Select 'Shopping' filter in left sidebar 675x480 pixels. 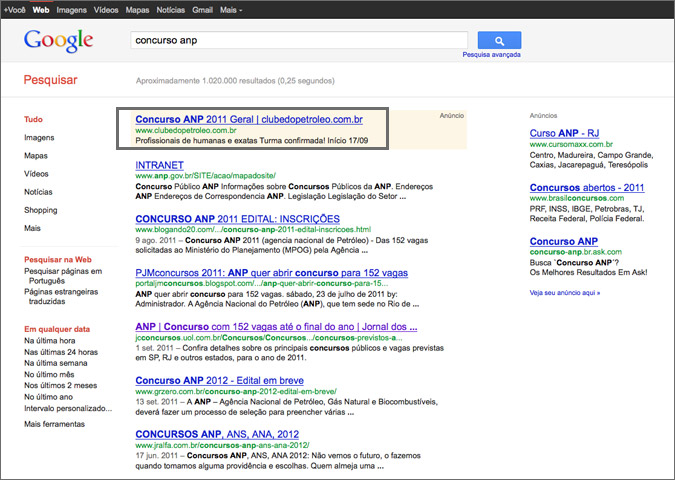point(40,210)
